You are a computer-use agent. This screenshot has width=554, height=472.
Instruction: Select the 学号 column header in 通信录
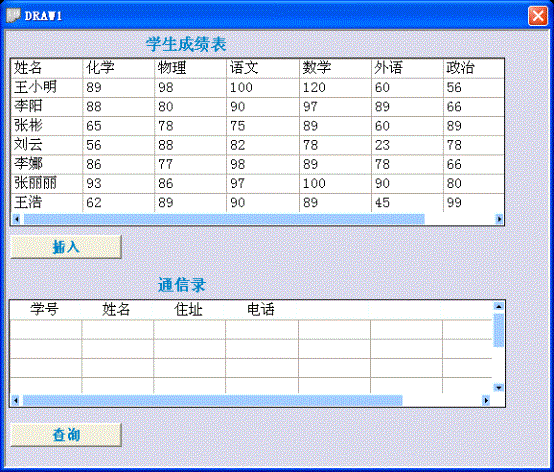point(46,310)
